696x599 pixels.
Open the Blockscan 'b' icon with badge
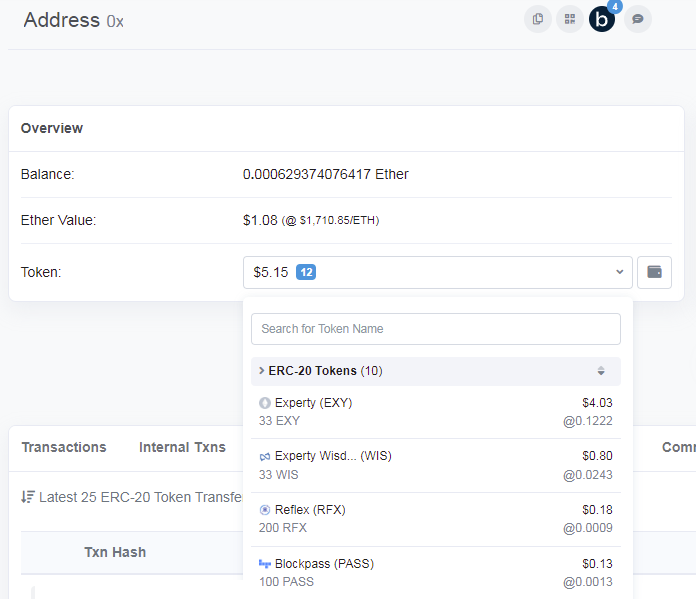tap(602, 19)
